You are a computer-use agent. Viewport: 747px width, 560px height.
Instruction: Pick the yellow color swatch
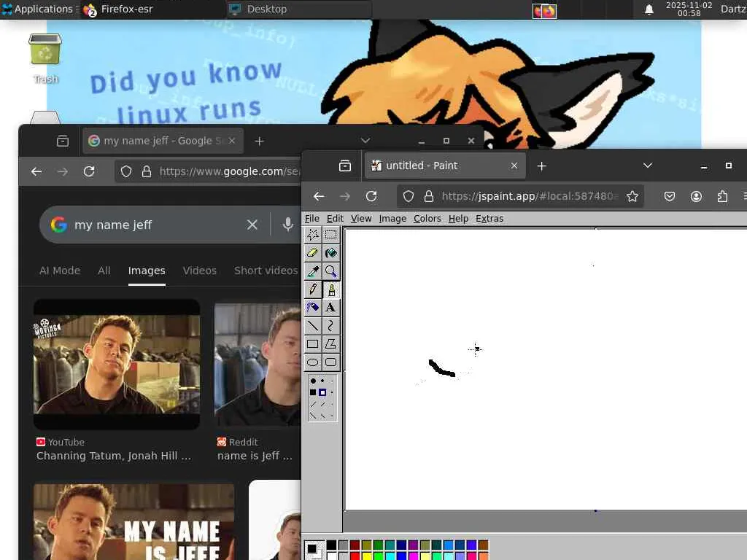click(367, 556)
